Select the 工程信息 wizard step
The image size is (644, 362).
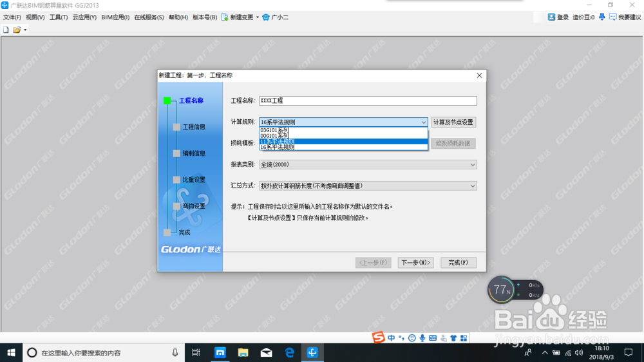click(194, 127)
